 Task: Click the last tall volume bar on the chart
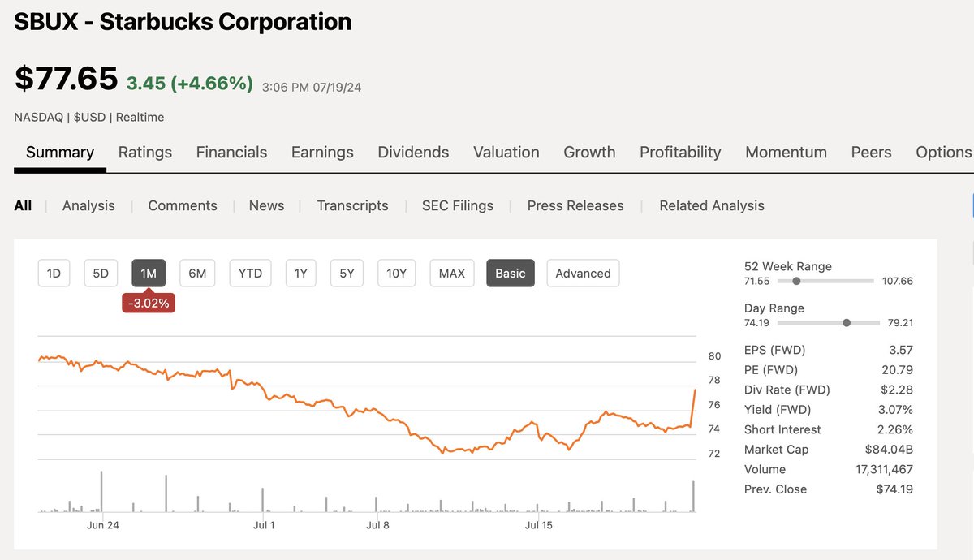click(x=693, y=497)
